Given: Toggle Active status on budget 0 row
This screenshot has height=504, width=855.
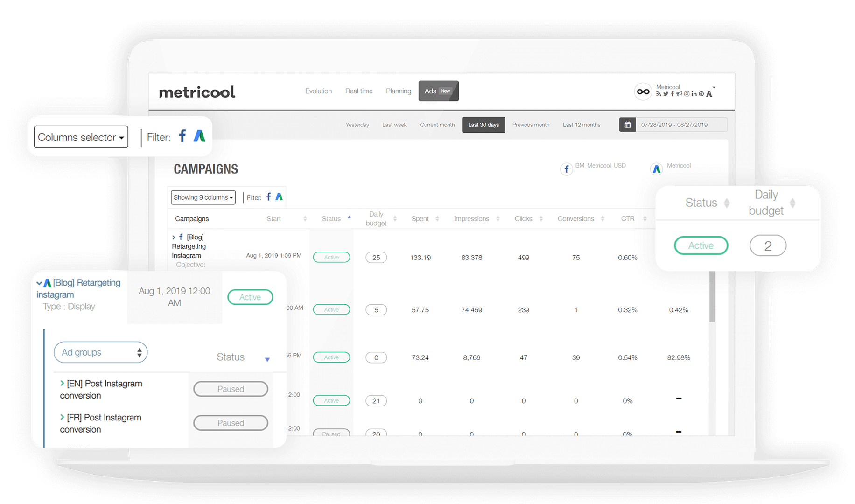Looking at the screenshot, I should [x=331, y=357].
